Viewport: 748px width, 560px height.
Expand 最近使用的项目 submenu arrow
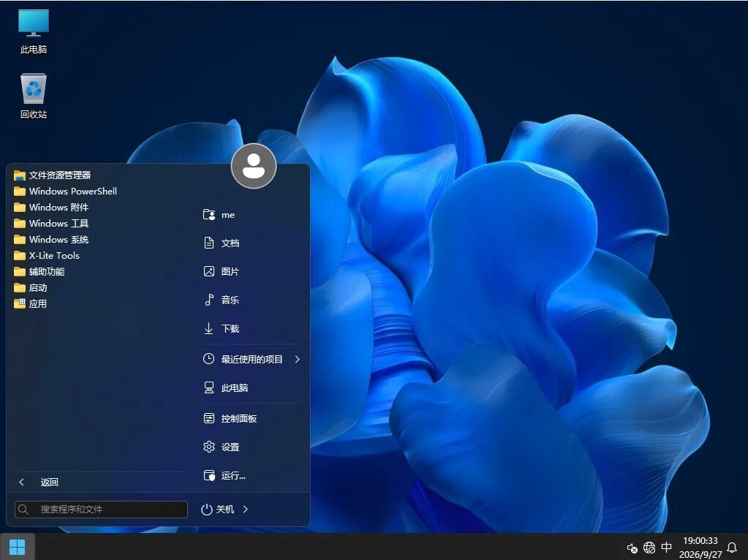tap(297, 359)
